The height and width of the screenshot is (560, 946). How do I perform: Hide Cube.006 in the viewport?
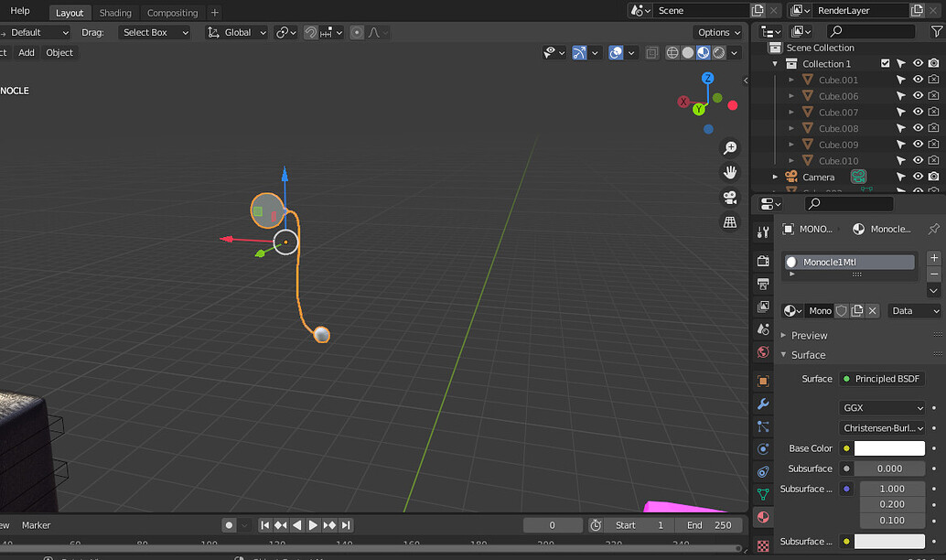point(918,95)
